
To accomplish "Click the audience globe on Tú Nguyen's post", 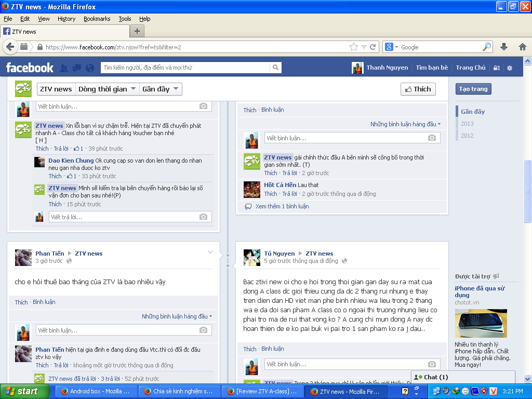I will [x=344, y=261].
